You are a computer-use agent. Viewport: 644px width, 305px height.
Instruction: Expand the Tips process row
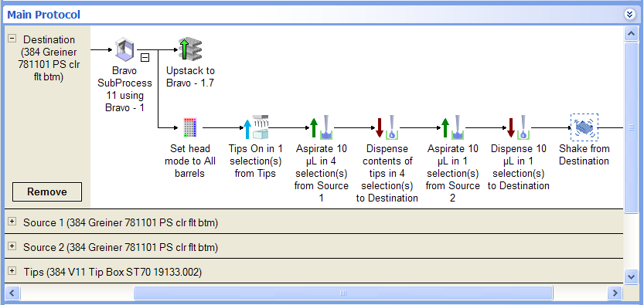[12, 271]
